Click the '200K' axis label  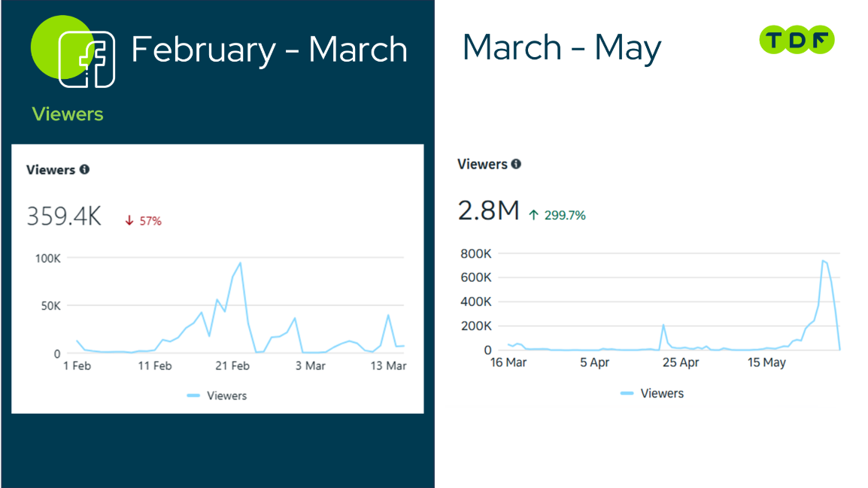click(475, 326)
